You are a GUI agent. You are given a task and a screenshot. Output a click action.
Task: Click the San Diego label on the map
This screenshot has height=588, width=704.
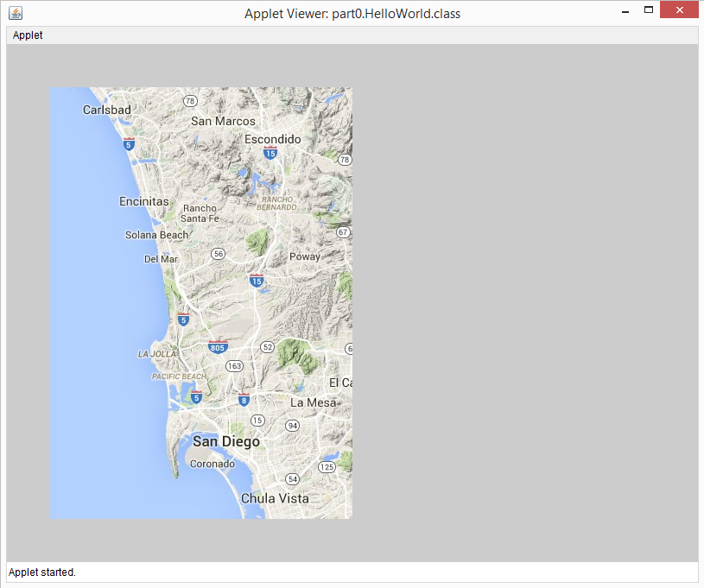(x=226, y=442)
